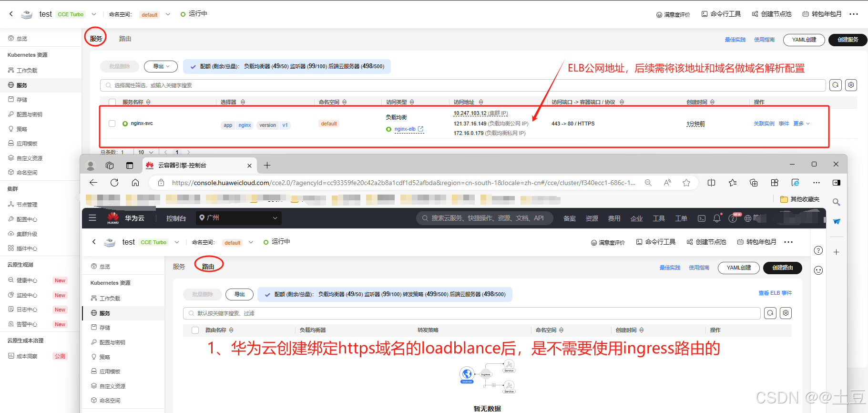
Task: Open browser extensions icon
Action: pos(775,183)
